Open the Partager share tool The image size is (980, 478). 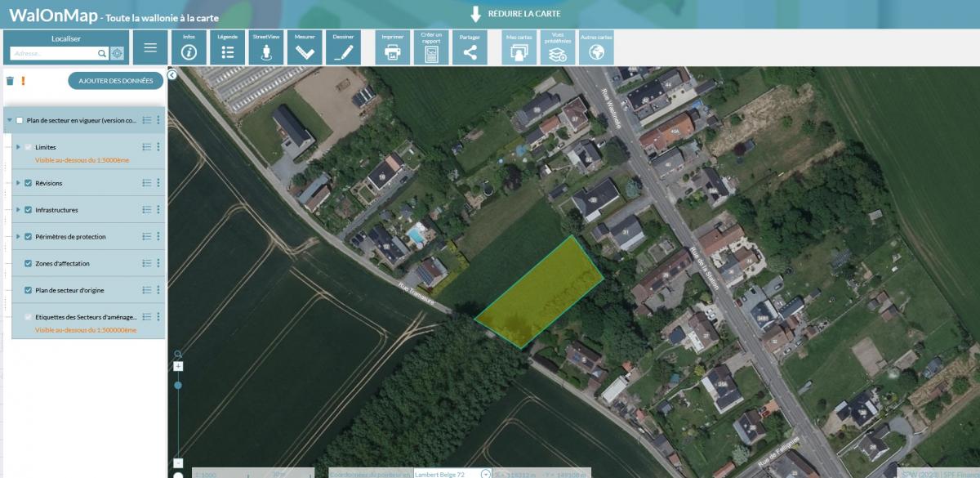click(x=470, y=48)
